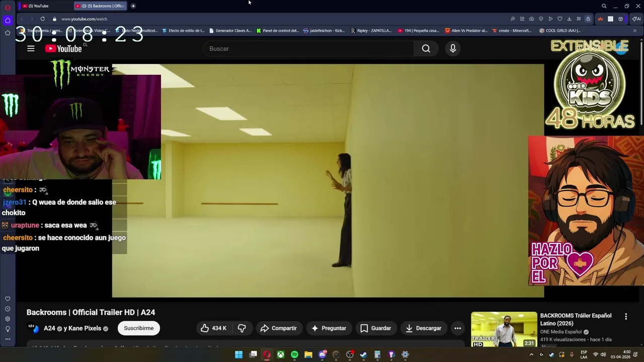Open the Ripley - ZAPATILLA... bookmark
The image size is (644, 362).
click(371, 31)
